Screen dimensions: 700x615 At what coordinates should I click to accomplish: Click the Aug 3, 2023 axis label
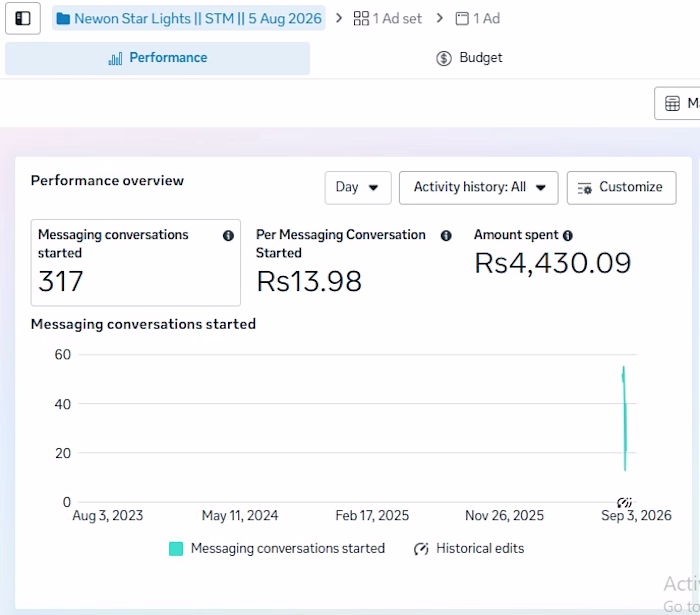point(108,515)
